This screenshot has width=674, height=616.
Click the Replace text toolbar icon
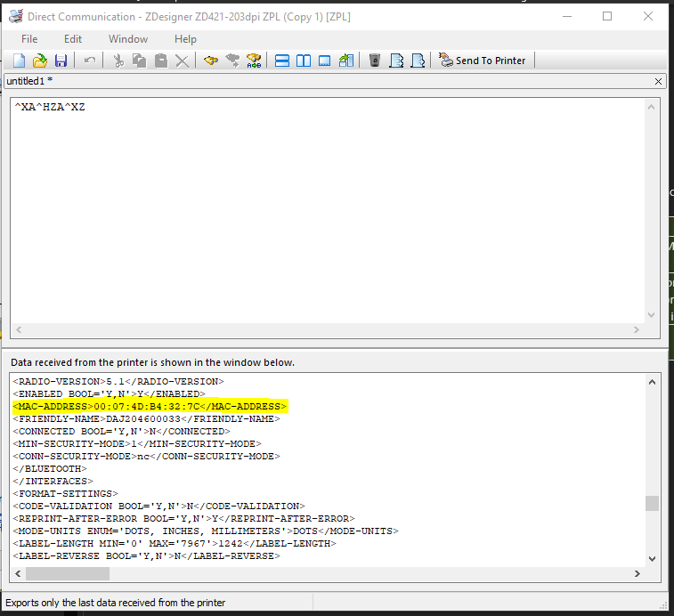[x=254, y=61]
